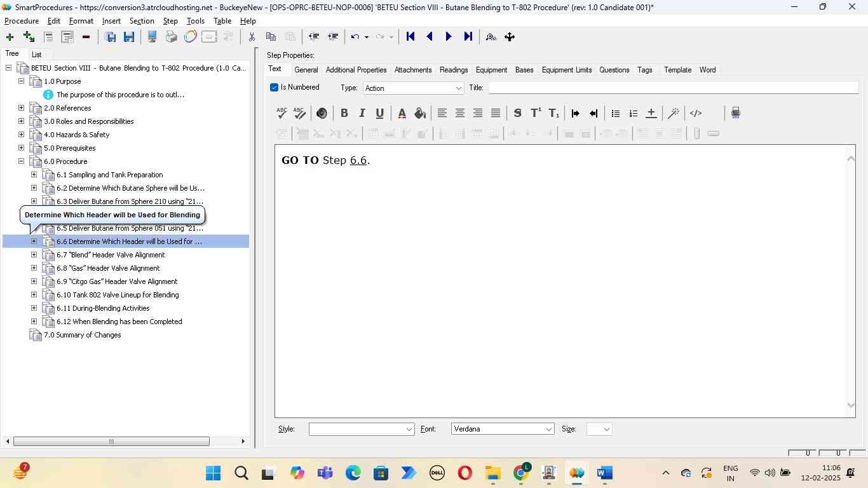
Task: Click the print icon in main toolbar
Action: (171, 37)
